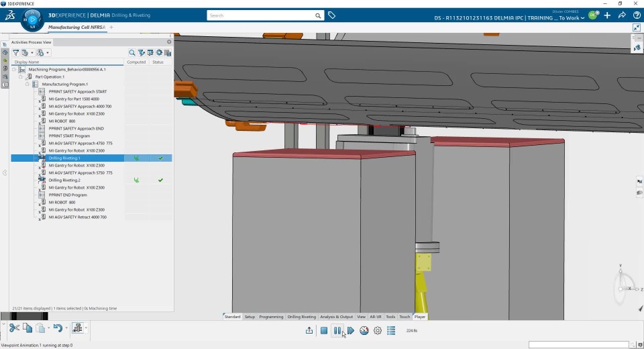Click the filter-edit funnel icon in the panel toolbar
Viewport: 644px width, 349px height.
(x=142, y=52)
